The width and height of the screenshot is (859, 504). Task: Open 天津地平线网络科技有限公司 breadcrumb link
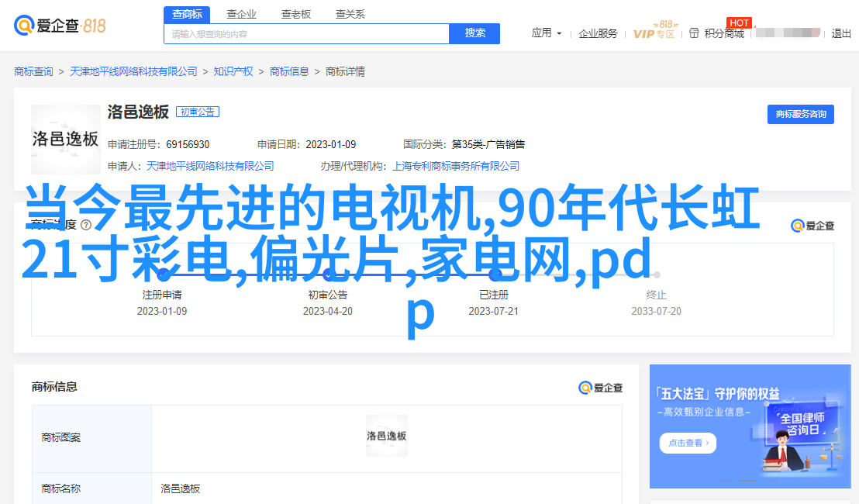coord(133,72)
